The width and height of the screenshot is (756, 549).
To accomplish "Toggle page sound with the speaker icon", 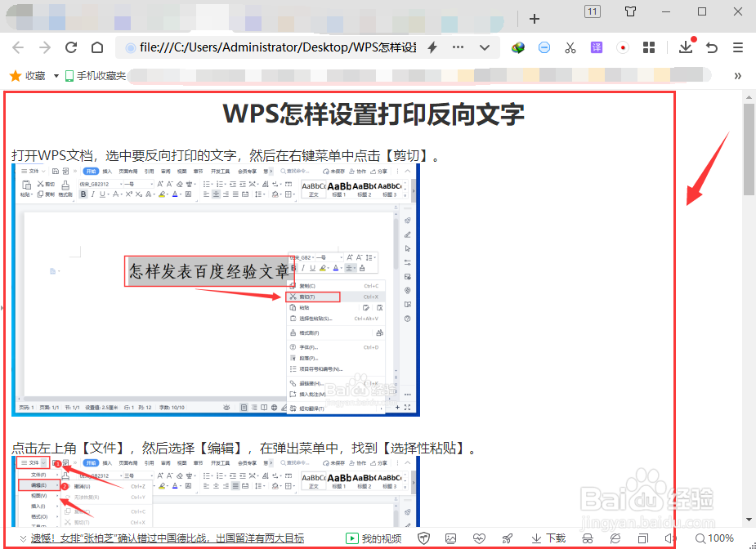I will [x=670, y=538].
